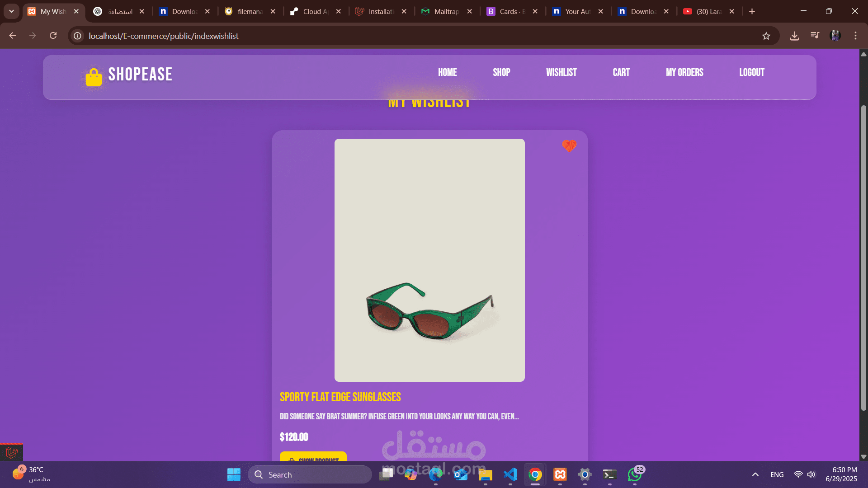868x488 pixels.
Task: Click the ShopEase brand text
Action: (x=140, y=75)
